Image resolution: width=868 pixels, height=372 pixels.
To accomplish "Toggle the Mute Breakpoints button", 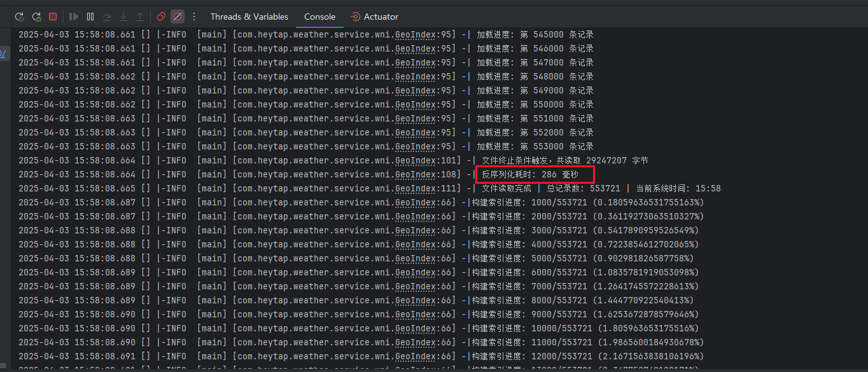I will [178, 17].
